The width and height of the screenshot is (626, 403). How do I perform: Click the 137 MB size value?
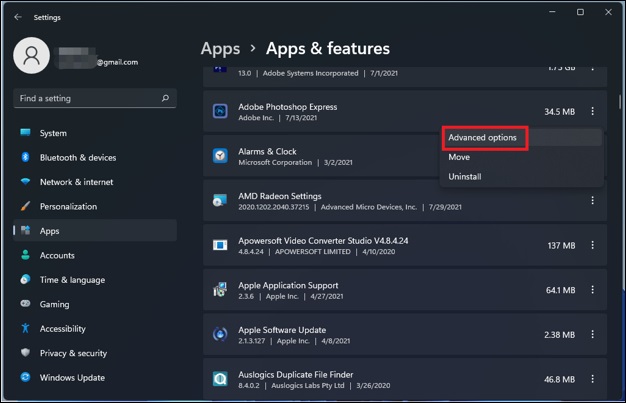561,245
